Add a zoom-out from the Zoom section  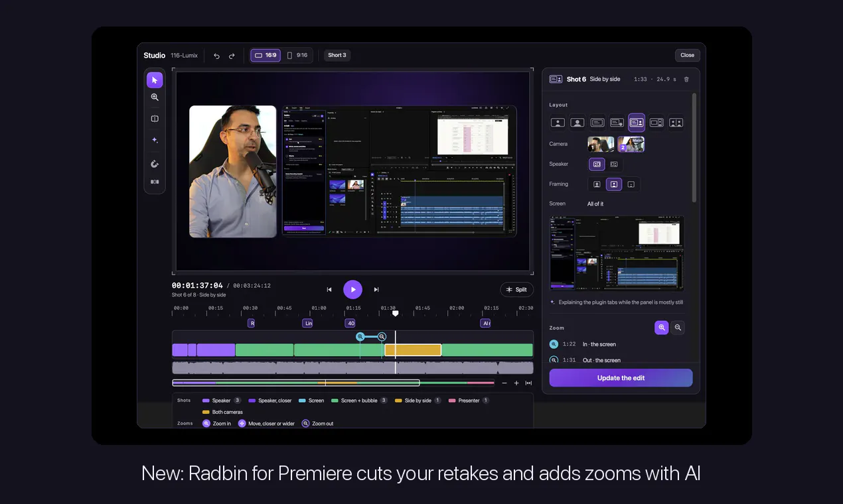tap(678, 328)
